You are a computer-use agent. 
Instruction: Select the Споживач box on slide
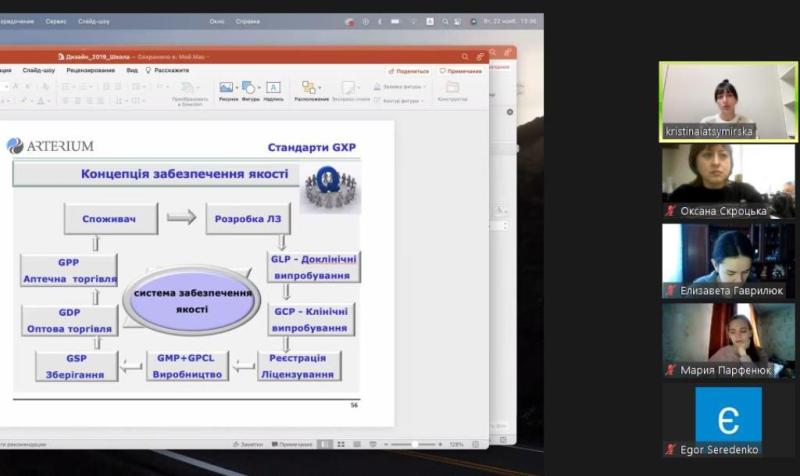[111, 219]
